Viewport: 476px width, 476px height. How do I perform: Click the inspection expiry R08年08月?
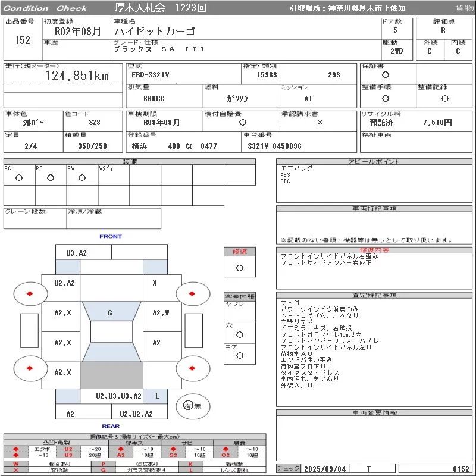click(x=161, y=123)
